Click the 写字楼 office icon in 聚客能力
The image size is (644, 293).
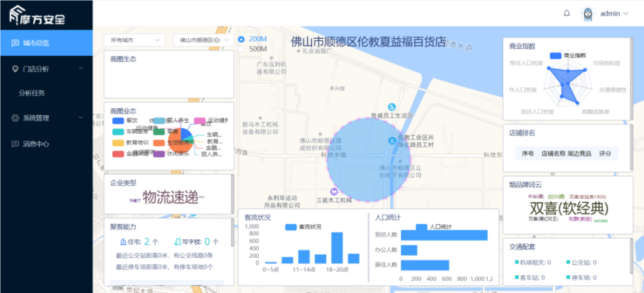pyautogui.click(x=178, y=242)
